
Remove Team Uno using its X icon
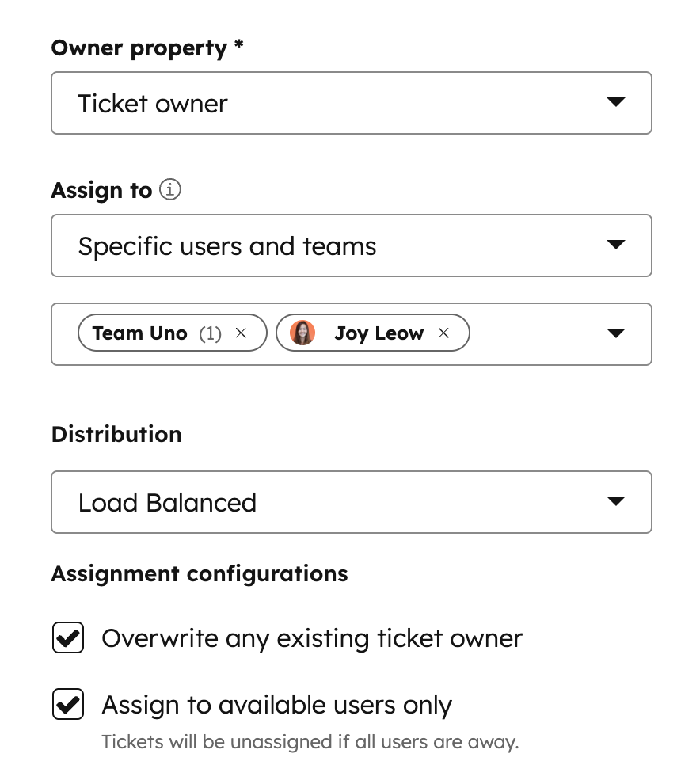tap(241, 333)
